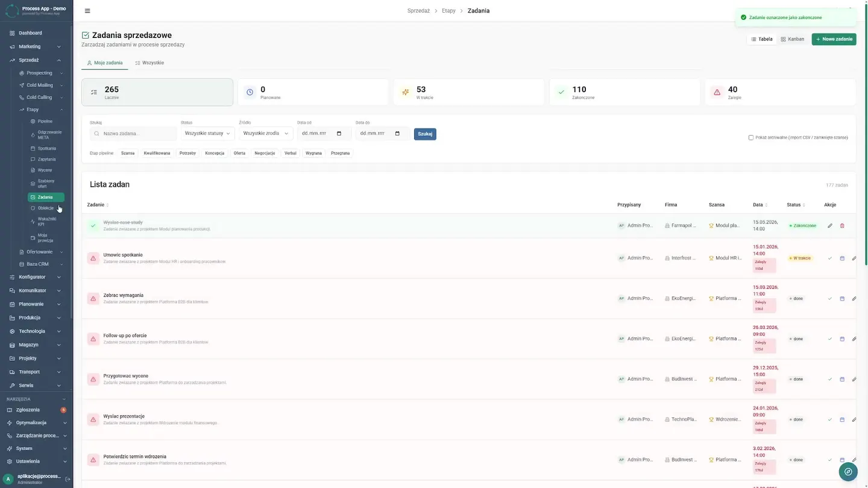The image size is (868, 488).
Task: Click the warning icon beside 'Follow-up po ofercie'
Action: coord(93,339)
